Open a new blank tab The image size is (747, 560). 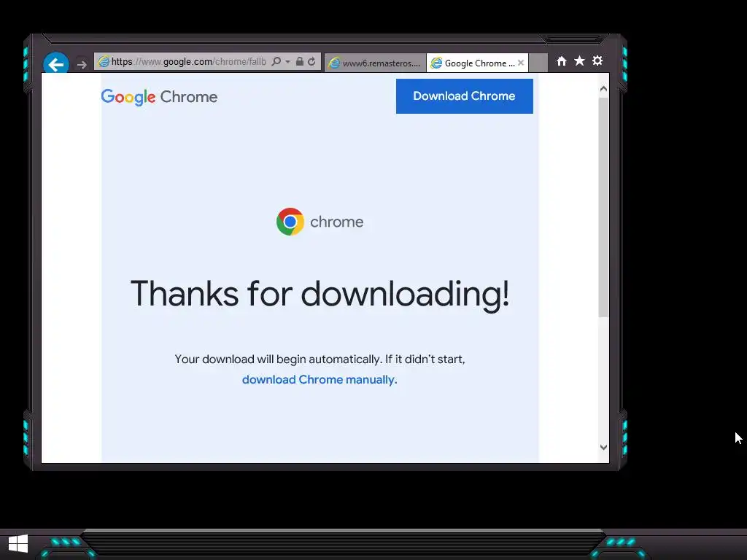point(538,63)
